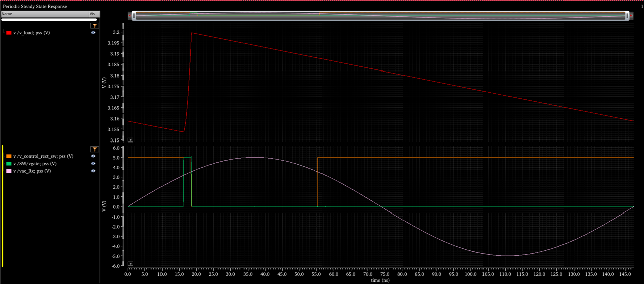Click the right handle of overview zoom bar
Image resolution: width=644 pixels, height=284 pixels.
627,16
